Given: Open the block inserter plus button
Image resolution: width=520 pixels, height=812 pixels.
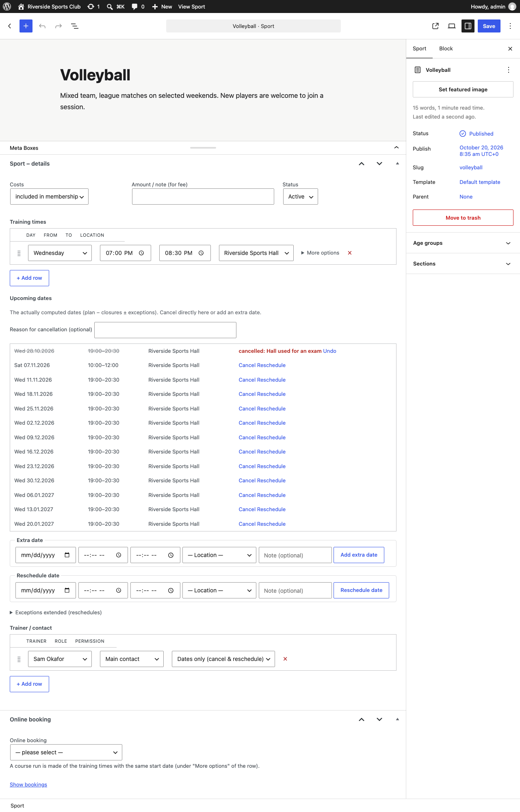Looking at the screenshot, I should (x=26, y=26).
